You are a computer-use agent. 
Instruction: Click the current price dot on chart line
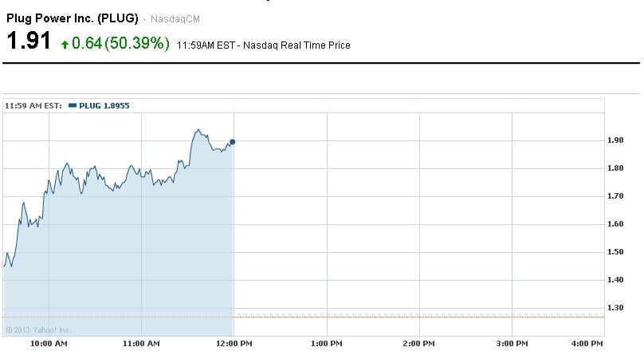point(232,142)
